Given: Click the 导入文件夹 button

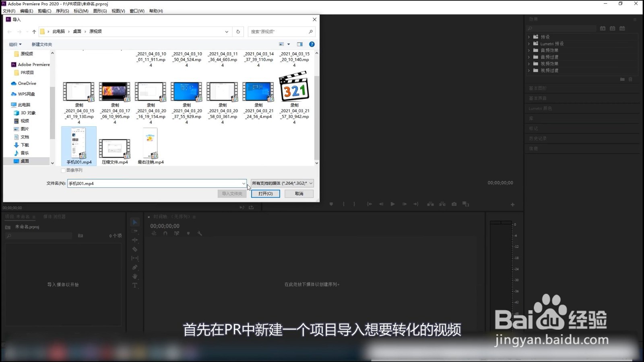Looking at the screenshot, I should 232,193.
